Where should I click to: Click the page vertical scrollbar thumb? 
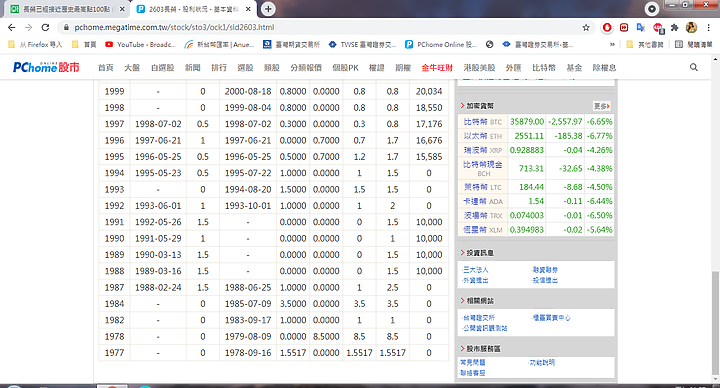(715, 323)
